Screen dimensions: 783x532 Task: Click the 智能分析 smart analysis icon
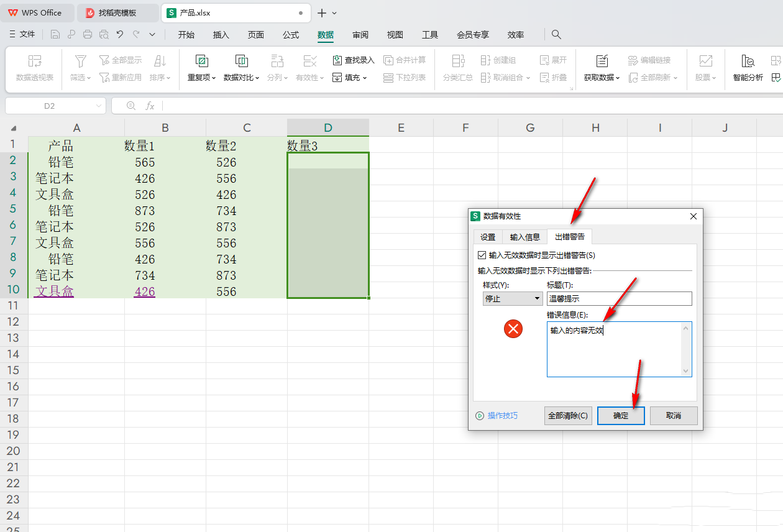click(748, 61)
